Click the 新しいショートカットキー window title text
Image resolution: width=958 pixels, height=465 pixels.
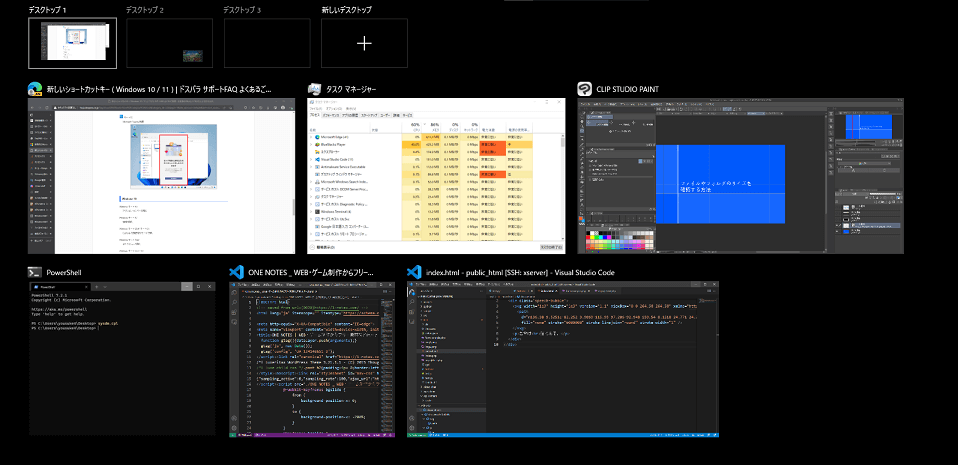pyautogui.click(x=159, y=89)
